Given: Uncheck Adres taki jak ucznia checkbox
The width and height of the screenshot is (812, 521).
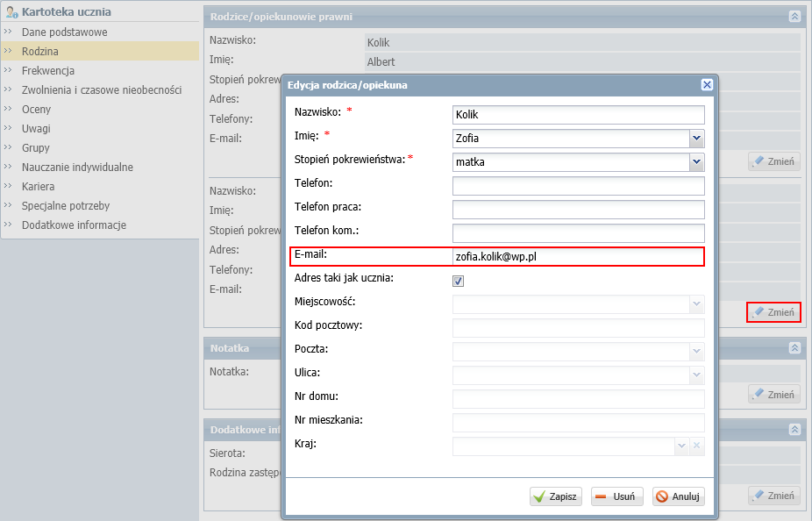Looking at the screenshot, I should coord(459,281).
